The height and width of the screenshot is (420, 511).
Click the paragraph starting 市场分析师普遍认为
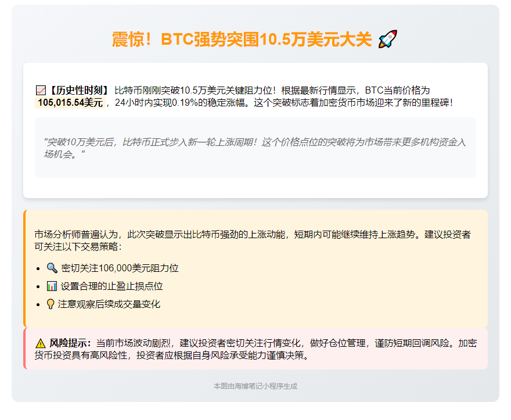(253, 240)
